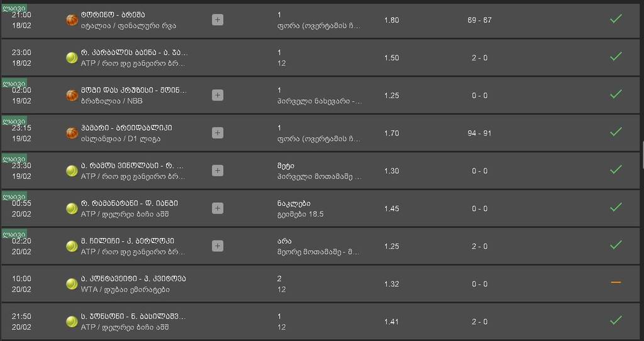Click the orange dash status icon in the 1.32 odds row
Image resolution: width=644 pixels, height=341 pixels.
[x=616, y=283]
